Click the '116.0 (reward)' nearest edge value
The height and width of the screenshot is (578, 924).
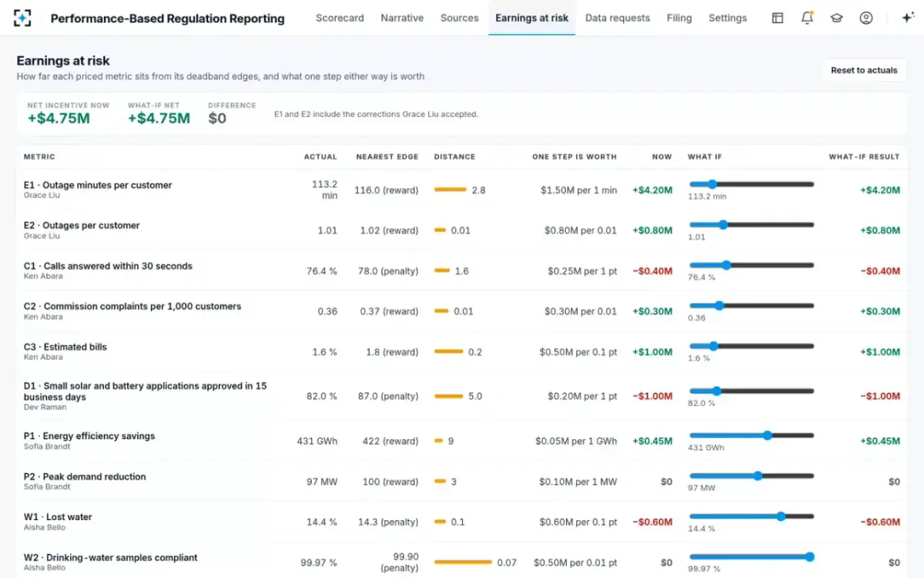(387, 190)
